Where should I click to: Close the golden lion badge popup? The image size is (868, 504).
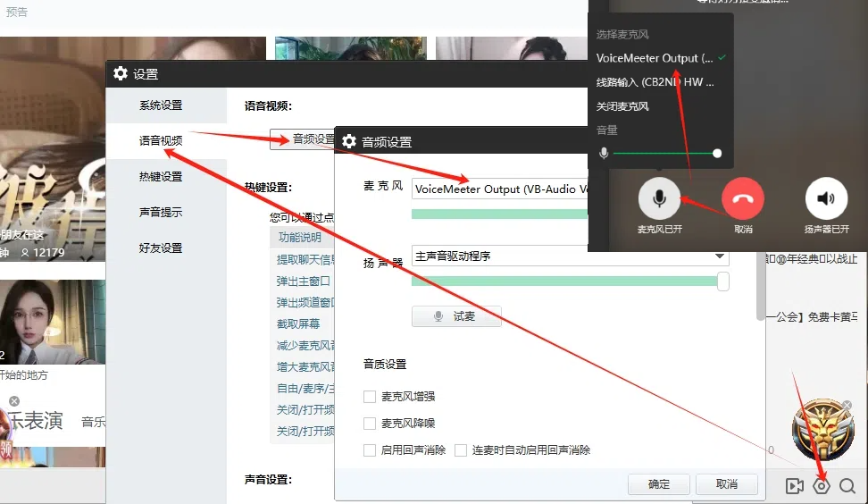point(847,406)
